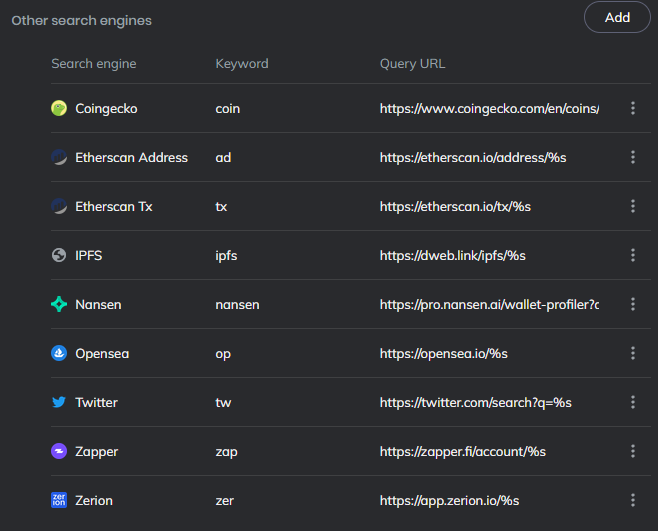
Task: Select the Etherscan Address name text
Action: (131, 157)
